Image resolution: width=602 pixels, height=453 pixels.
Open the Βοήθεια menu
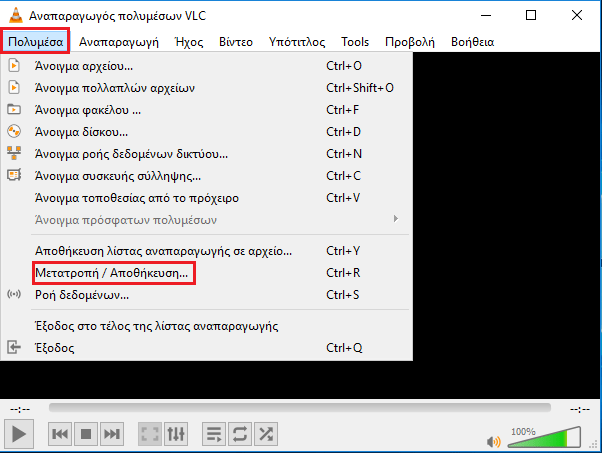[x=472, y=41]
